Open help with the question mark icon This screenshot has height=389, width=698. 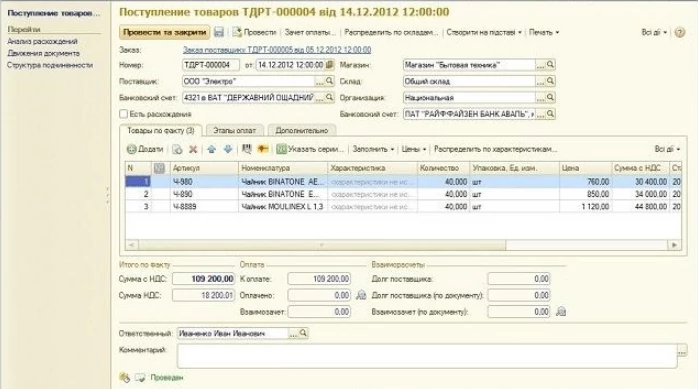click(680, 32)
